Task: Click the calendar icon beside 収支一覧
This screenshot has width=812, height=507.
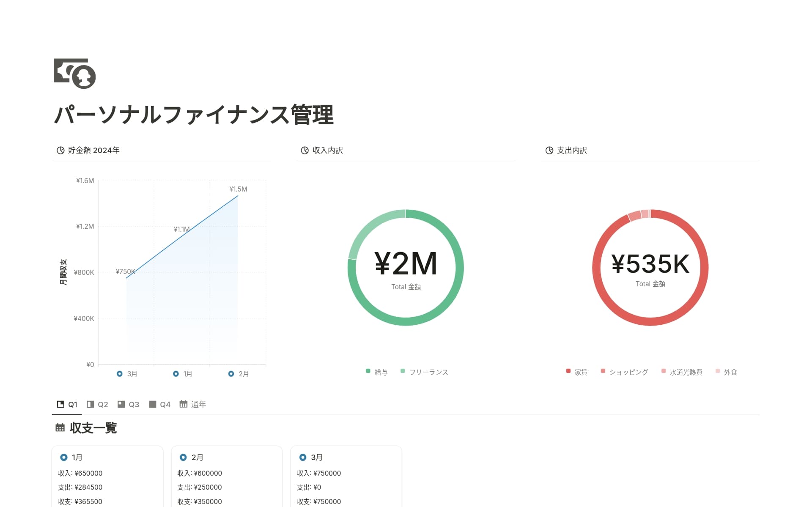Action: point(60,428)
